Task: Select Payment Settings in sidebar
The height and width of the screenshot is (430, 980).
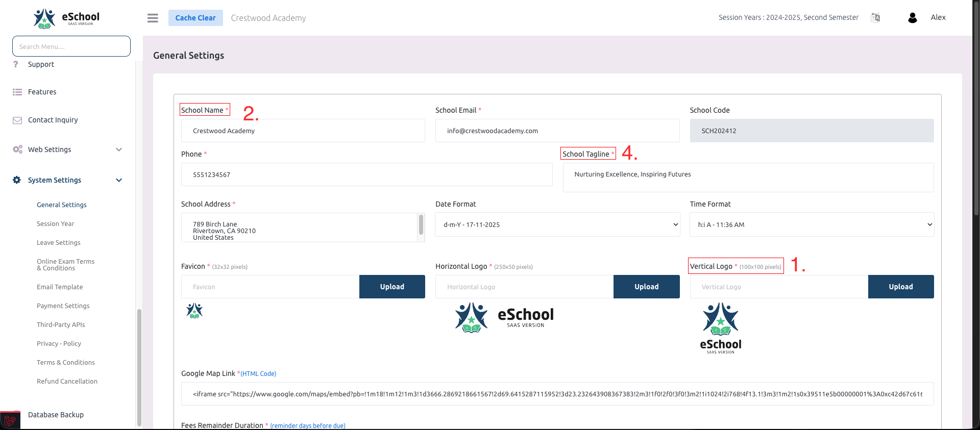Action: pyautogui.click(x=63, y=306)
